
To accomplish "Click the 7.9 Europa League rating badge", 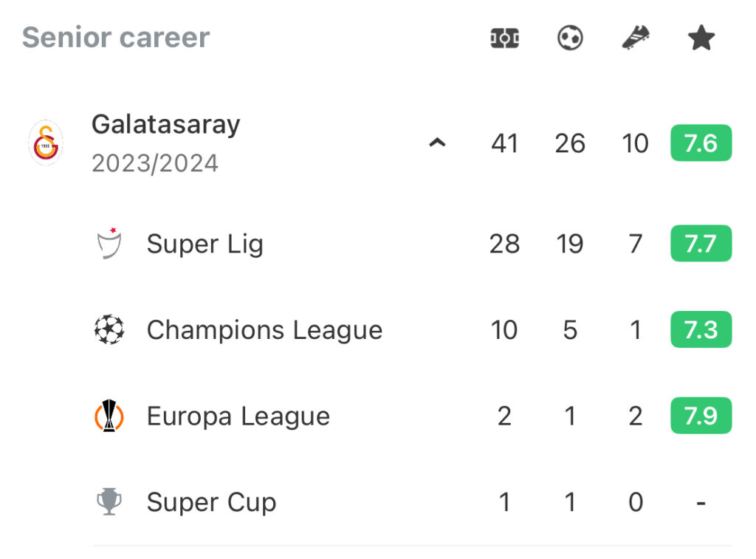I will click(701, 416).
